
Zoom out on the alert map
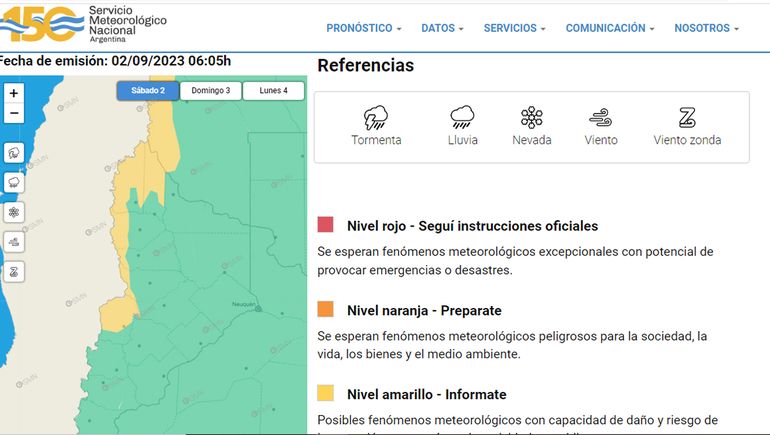point(13,113)
